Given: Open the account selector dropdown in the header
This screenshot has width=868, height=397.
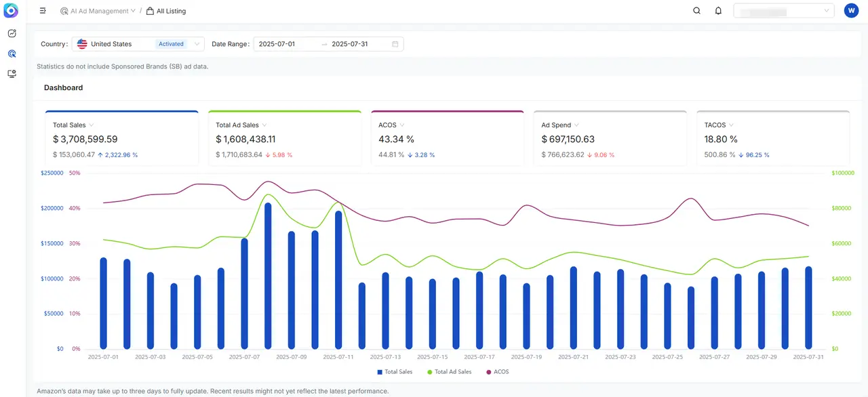Looking at the screenshot, I should point(784,11).
